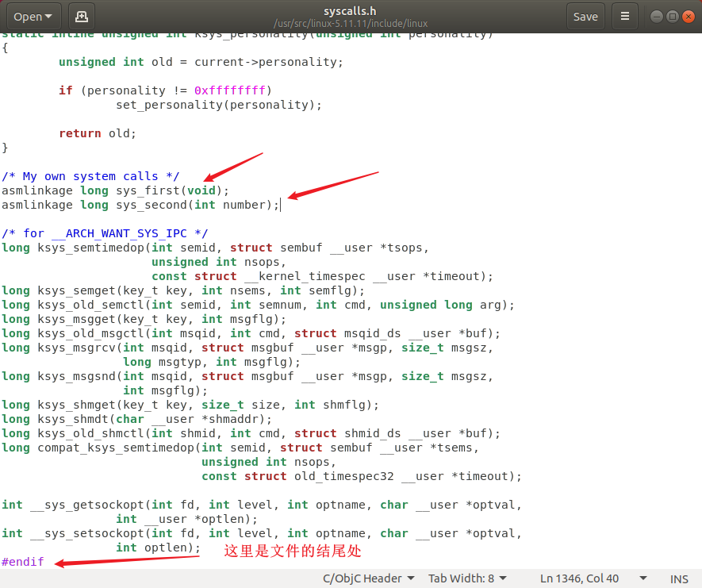Viewport: 702px width, 588px height.
Task: Click the ksys_msgsnd function declaration
Action: [247, 377]
